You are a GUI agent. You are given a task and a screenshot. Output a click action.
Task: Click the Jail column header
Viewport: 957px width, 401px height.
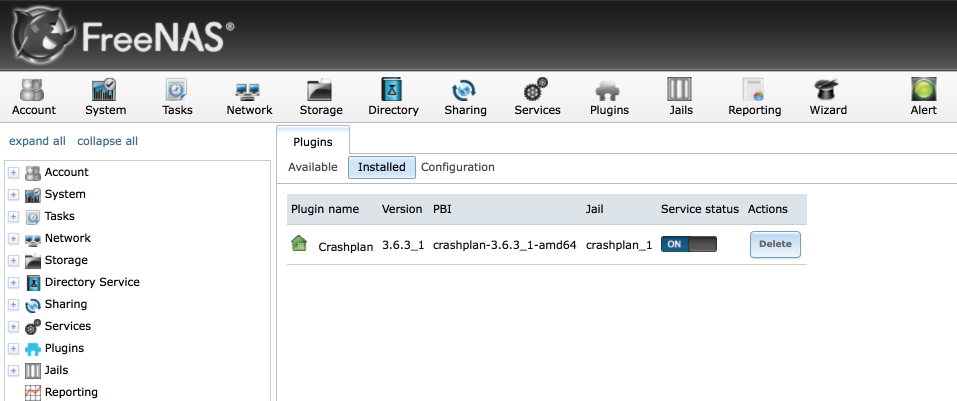coord(594,209)
